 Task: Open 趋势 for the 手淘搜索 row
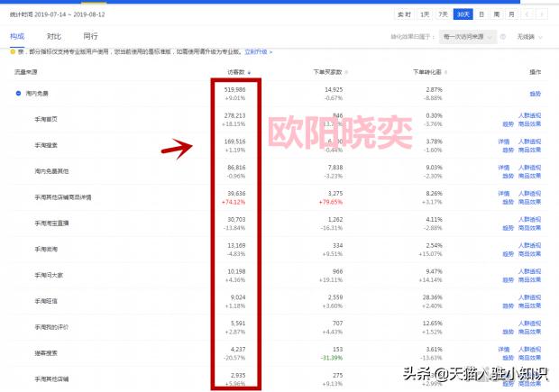tap(508, 150)
